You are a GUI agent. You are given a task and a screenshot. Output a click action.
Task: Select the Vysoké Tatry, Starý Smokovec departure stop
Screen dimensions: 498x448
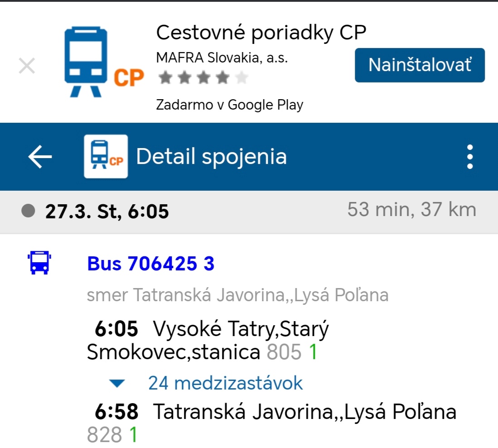point(208,341)
